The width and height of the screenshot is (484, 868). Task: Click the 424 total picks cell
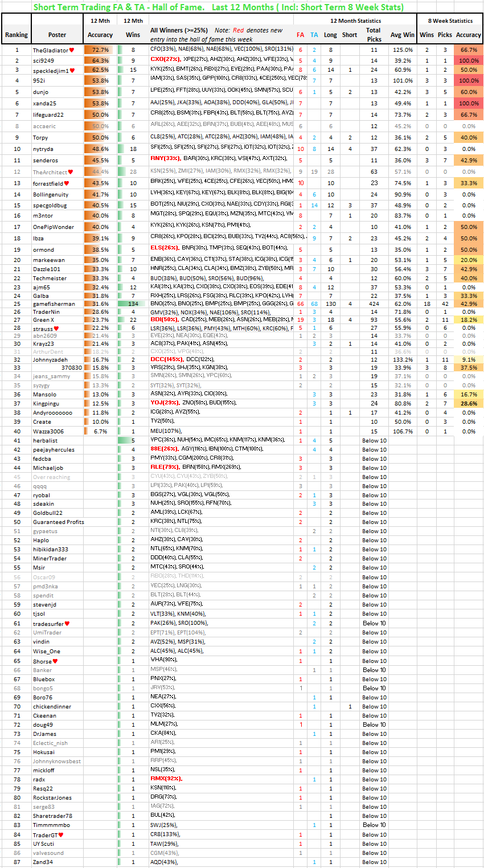tap(374, 304)
